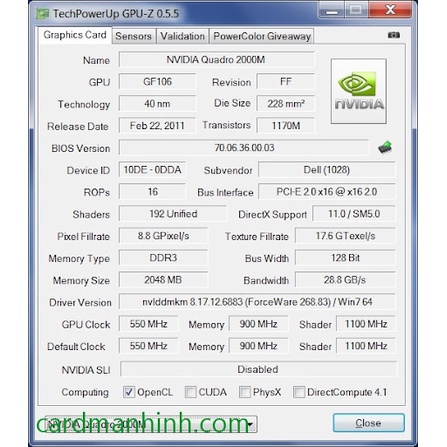Close the window with red X
Image resolution: width=447 pixels, height=447 pixels.
[x=390, y=10]
